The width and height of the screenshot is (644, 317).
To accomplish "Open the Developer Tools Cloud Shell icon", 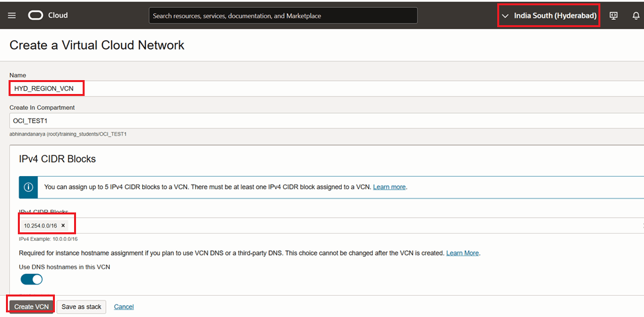I will 614,15.
